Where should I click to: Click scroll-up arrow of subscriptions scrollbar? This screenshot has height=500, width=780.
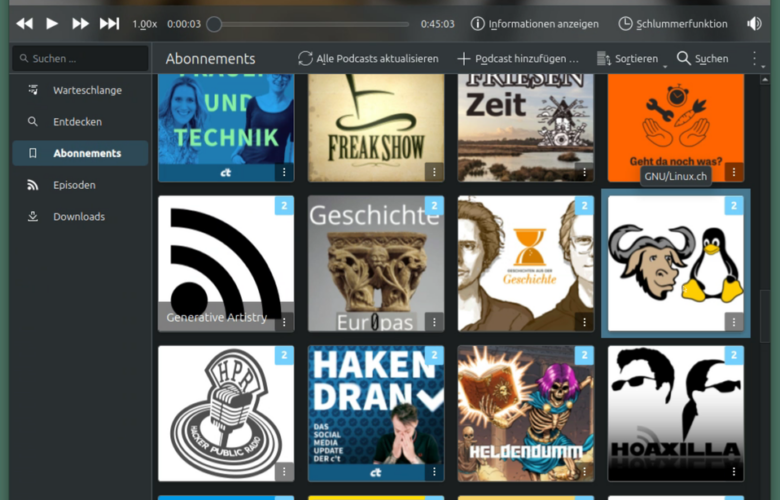coord(765,80)
